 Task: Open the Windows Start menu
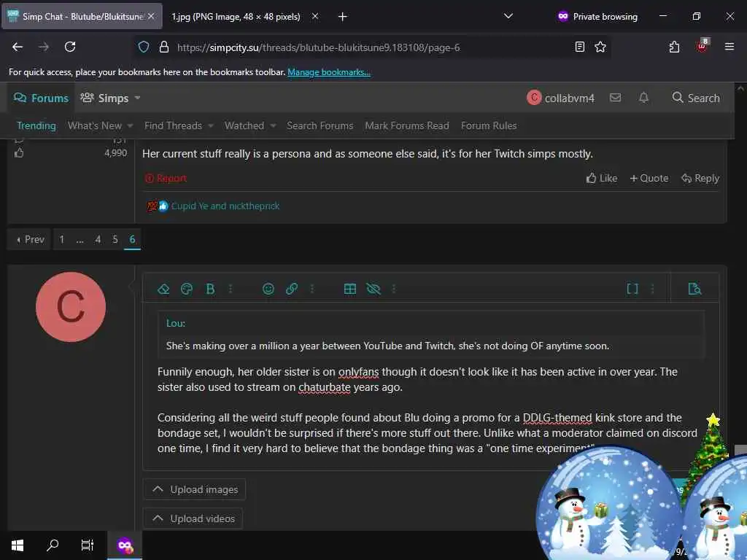[18, 545]
